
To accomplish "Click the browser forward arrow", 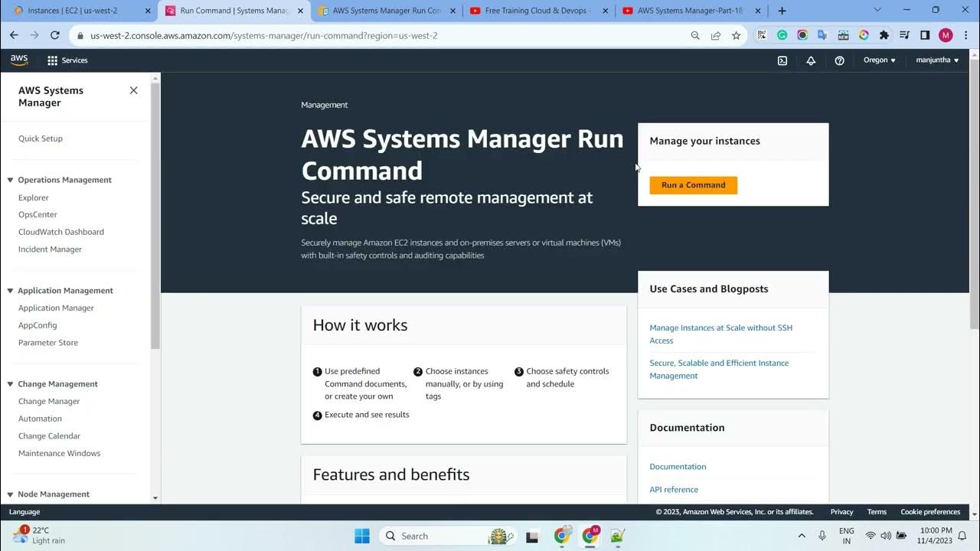I will point(34,35).
